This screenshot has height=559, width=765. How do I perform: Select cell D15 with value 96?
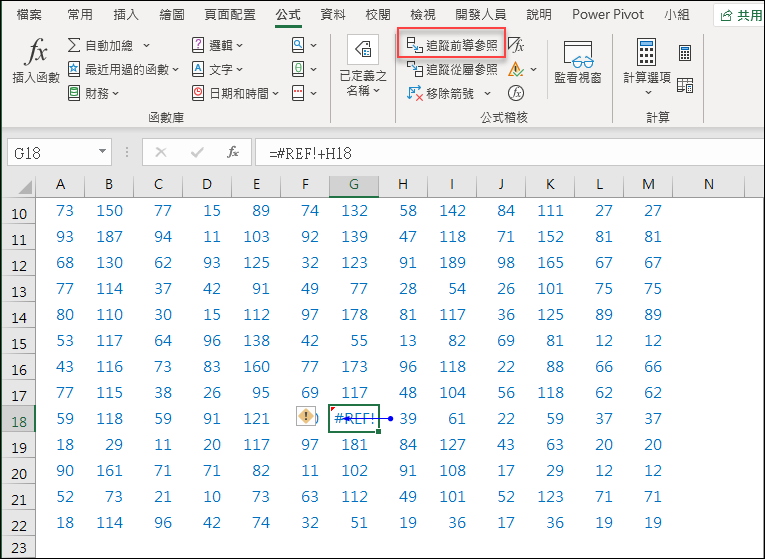click(x=207, y=340)
